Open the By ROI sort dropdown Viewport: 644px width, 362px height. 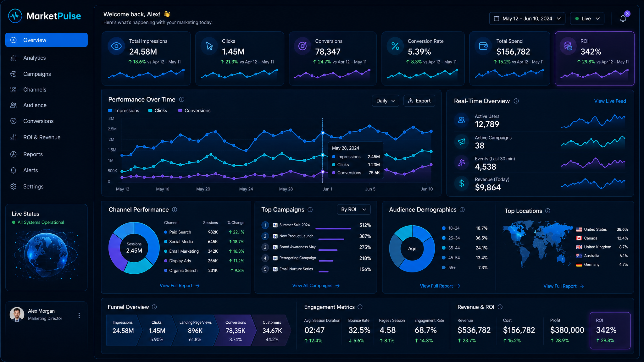point(354,210)
